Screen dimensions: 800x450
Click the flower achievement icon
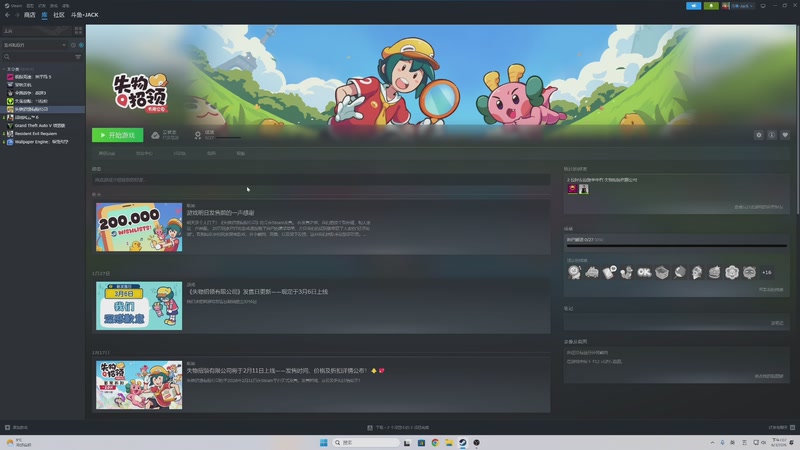point(732,272)
